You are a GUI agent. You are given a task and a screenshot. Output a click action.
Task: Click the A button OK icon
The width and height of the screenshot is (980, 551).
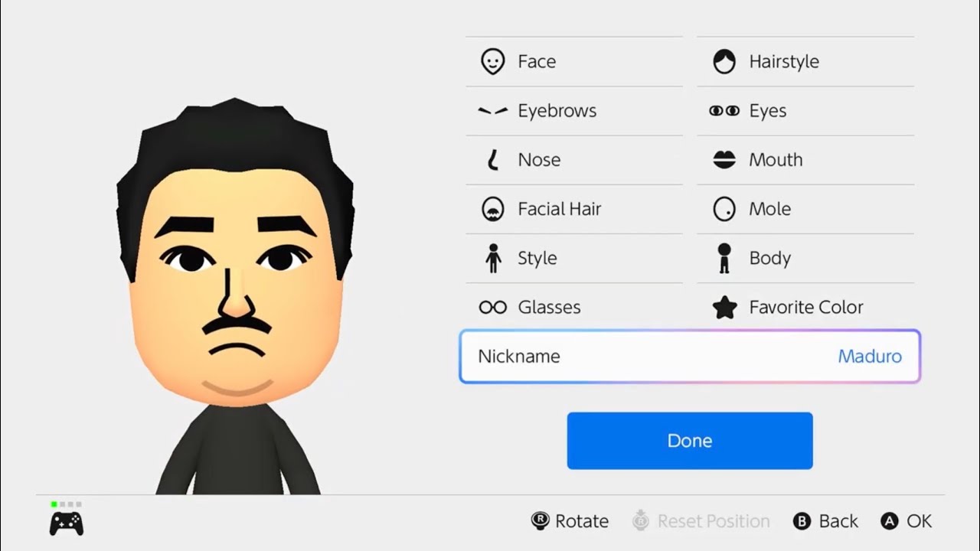click(889, 521)
